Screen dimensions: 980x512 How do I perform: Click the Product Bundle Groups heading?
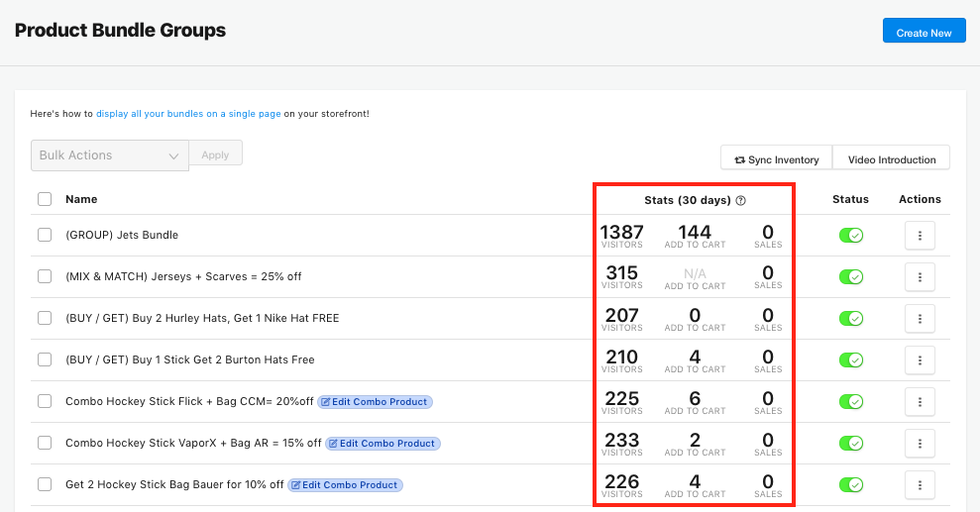point(120,30)
